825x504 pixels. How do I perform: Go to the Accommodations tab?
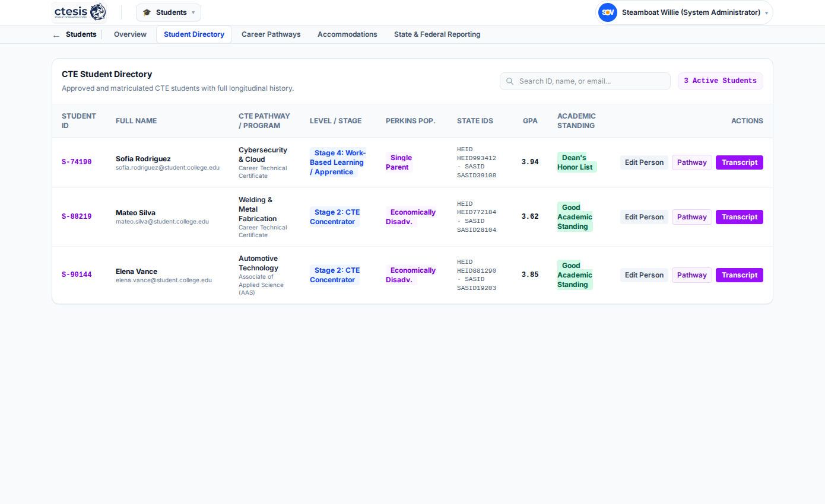click(347, 34)
